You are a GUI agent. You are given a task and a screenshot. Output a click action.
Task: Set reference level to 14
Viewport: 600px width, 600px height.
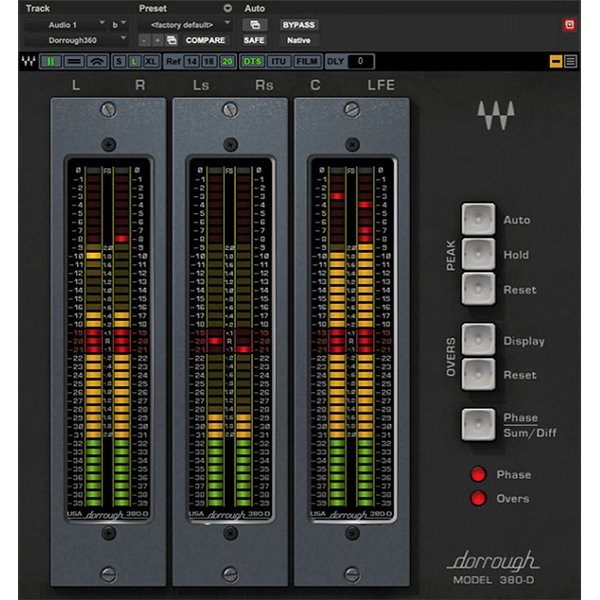pyautogui.click(x=192, y=61)
